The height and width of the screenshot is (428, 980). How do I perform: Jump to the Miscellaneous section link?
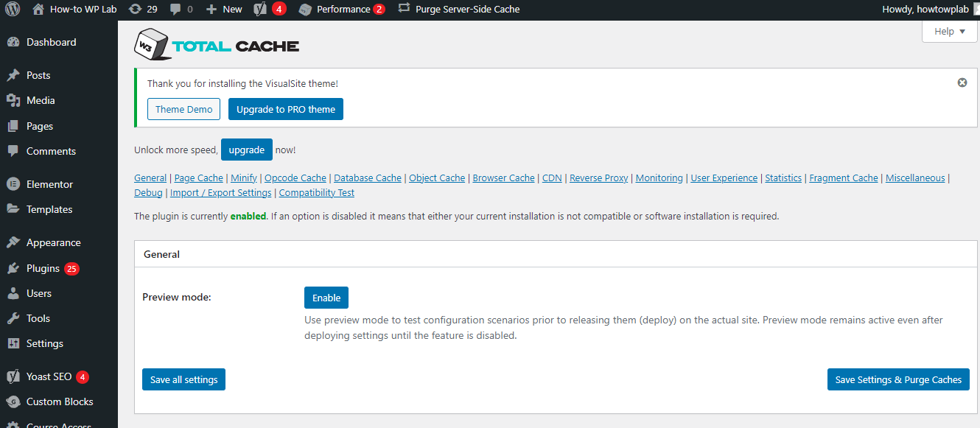(915, 178)
